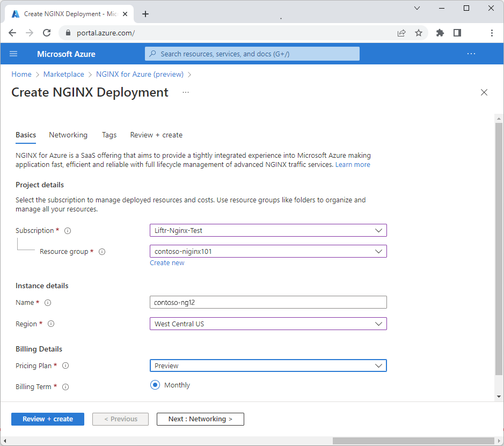Select the Monthly billing term radio button

tap(155, 385)
